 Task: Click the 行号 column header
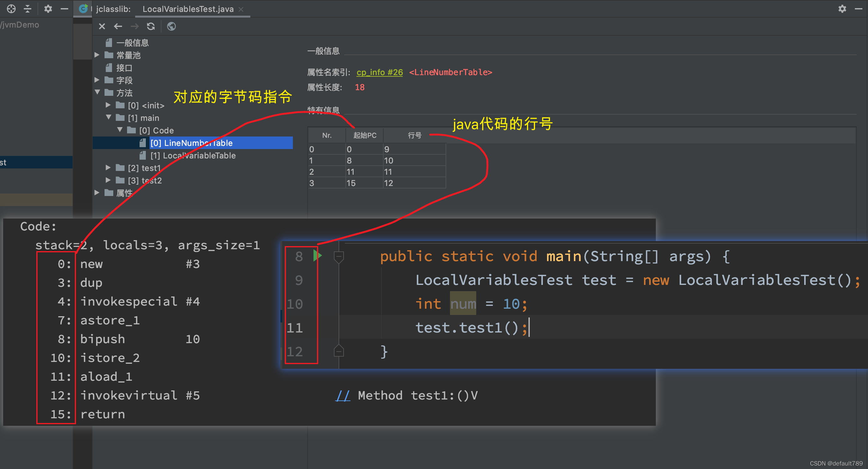pyautogui.click(x=415, y=135)
